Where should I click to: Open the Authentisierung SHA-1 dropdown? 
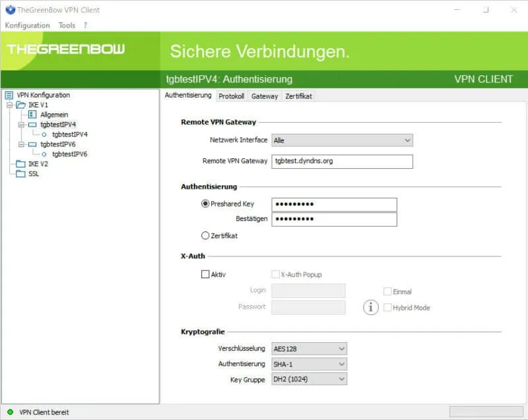tap(309, 364)
